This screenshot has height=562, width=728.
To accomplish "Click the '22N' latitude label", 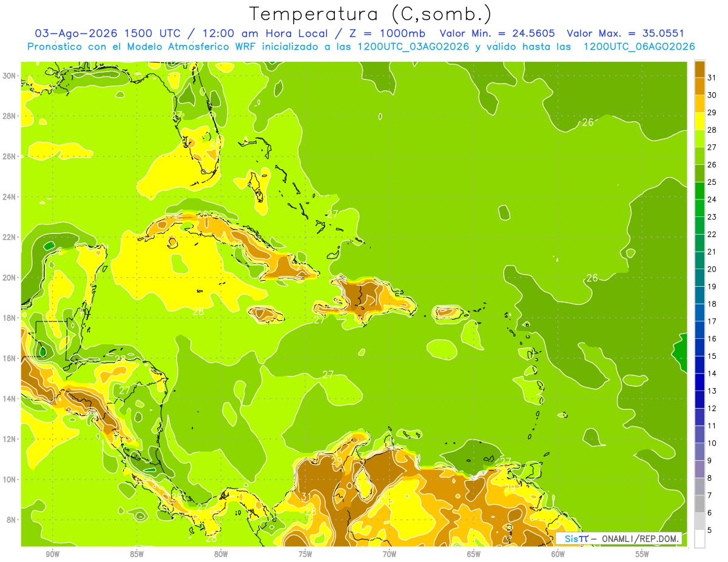I will pyautogui.click(x=9, y=237).
